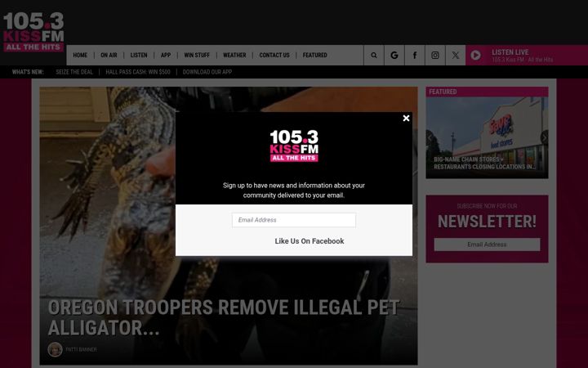Go to previous featured slide arrow
This screenshot has height=368, width=588.
click(x=430, y=138)
